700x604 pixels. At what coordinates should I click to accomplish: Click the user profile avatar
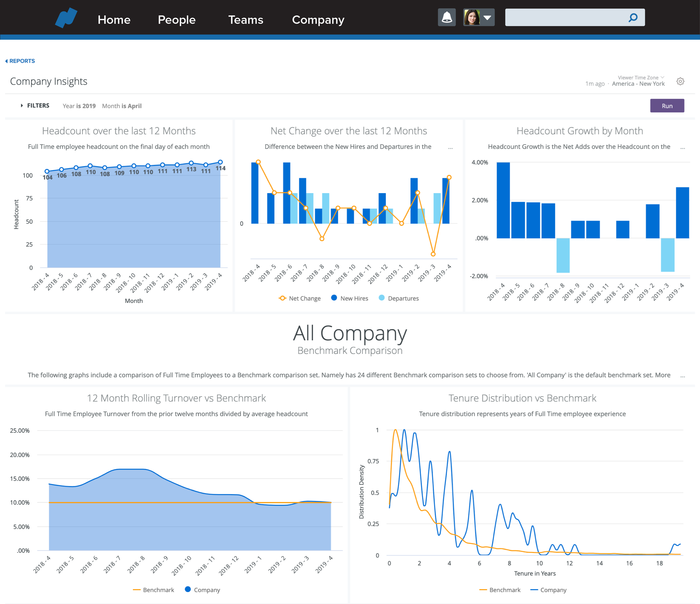[x=472, y=17]
